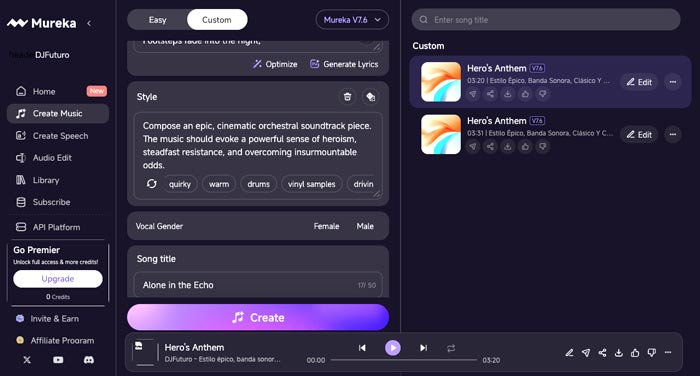700x376 pixels.
Task: Switch to Easy mode tab
Action: [158, 20]
